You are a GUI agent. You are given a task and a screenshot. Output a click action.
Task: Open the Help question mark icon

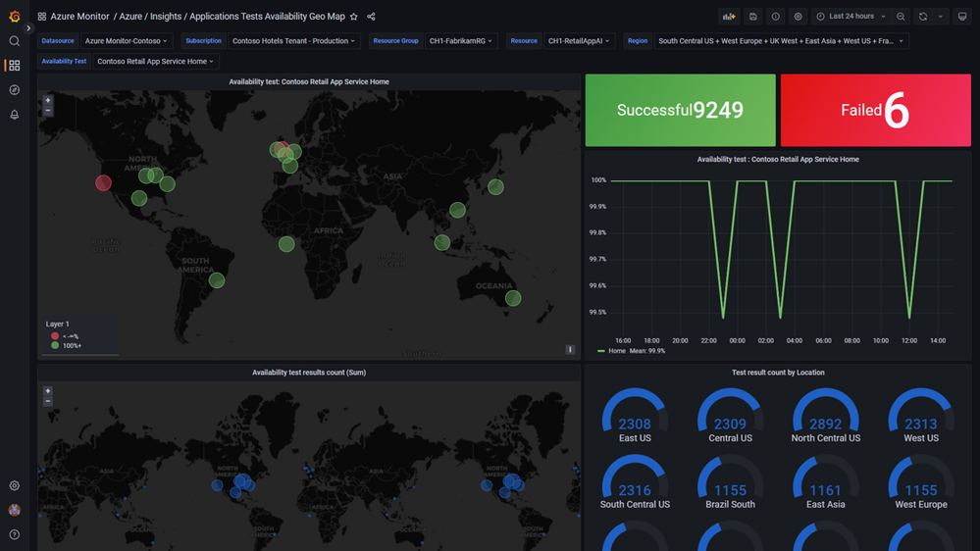(15, 534)
